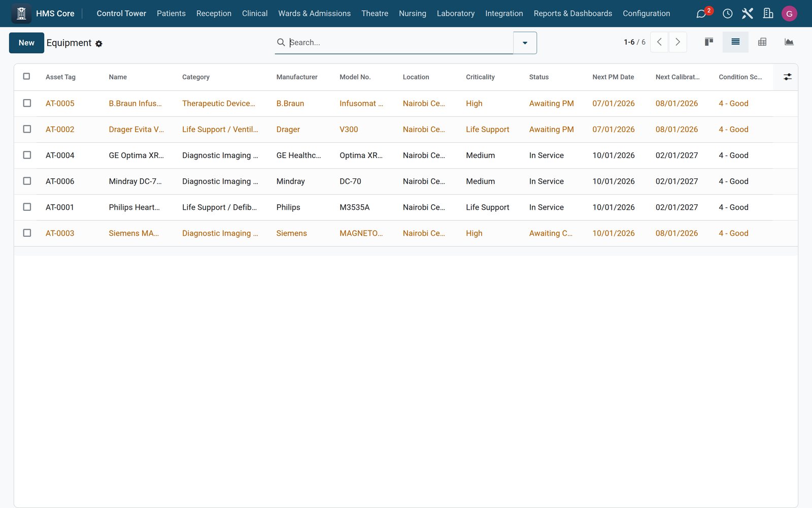Focus the Search input field
Viewport: 812px width, 508px height.
pos(400,42)
